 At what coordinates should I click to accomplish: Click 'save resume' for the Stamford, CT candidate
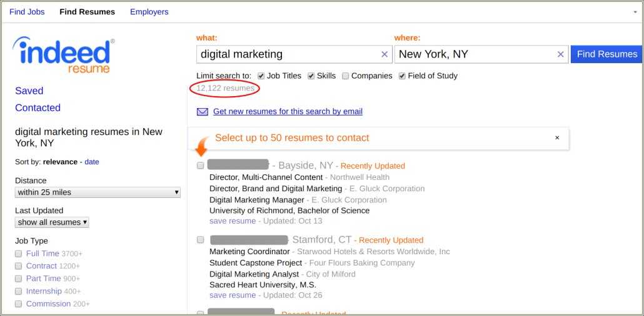233,295
